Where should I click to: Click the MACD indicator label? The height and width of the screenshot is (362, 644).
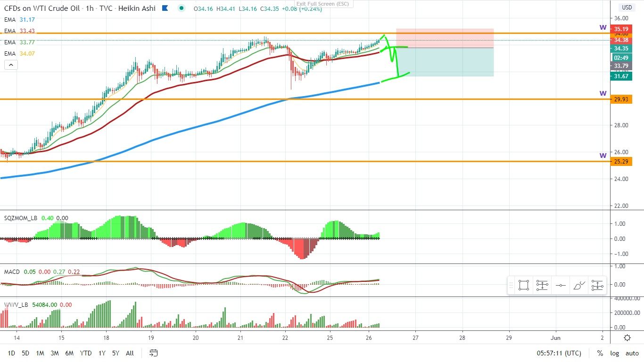(x=12, y=272)
